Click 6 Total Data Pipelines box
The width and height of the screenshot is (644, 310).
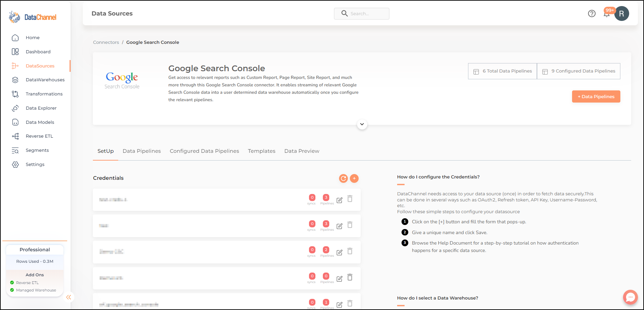click(503, 71)
